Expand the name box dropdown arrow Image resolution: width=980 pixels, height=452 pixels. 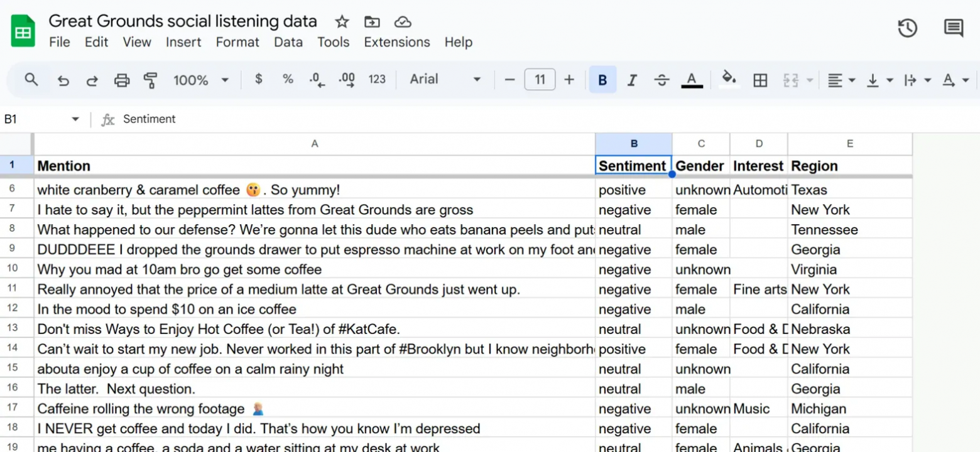coord(75,119)
